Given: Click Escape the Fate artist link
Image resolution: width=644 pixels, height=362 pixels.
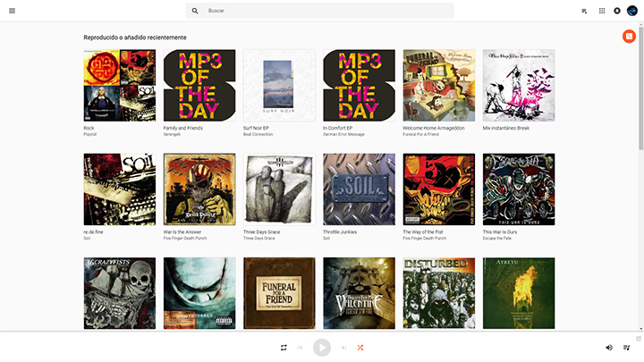Looking at the screenshot, I should pyautogui.click(x=497, y=238).
